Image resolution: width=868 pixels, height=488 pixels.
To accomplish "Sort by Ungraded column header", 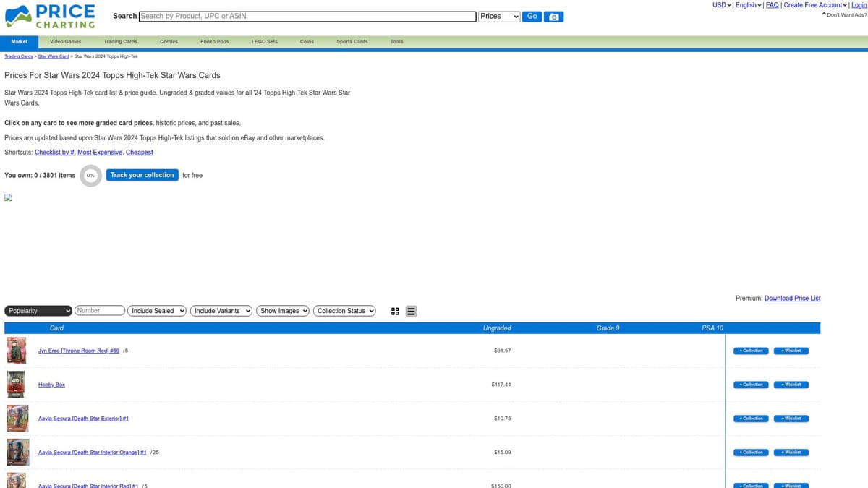I will (497, 328).
